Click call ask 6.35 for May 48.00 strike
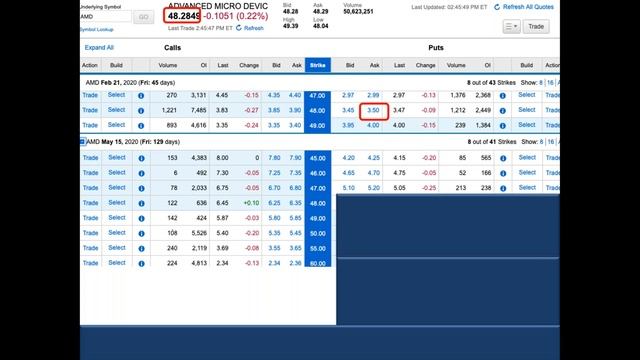This screenshot has width=640, height=360. point(296,203)
